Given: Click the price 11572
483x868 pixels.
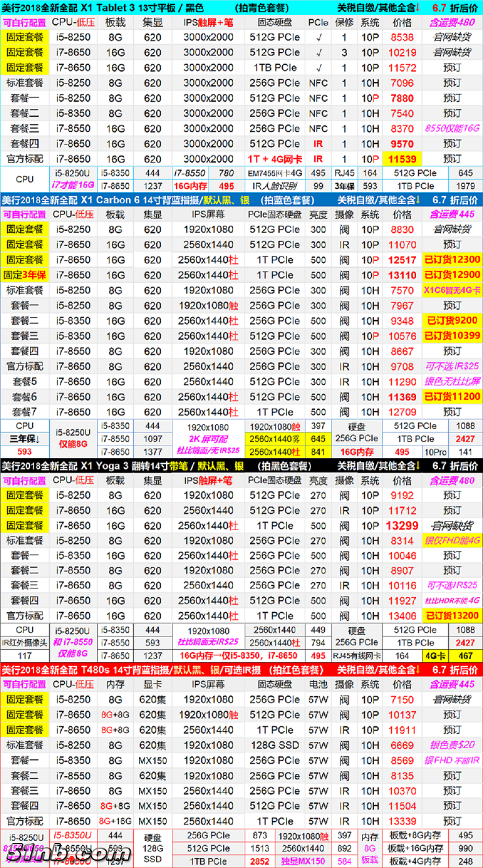Looking at the screenshot, I should [x=402, y=68].
